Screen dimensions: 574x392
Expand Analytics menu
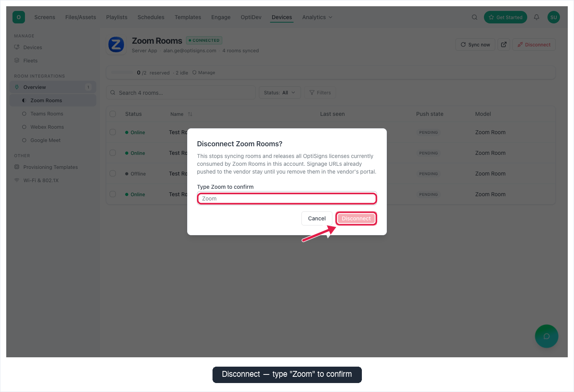[x=317, y=17]
